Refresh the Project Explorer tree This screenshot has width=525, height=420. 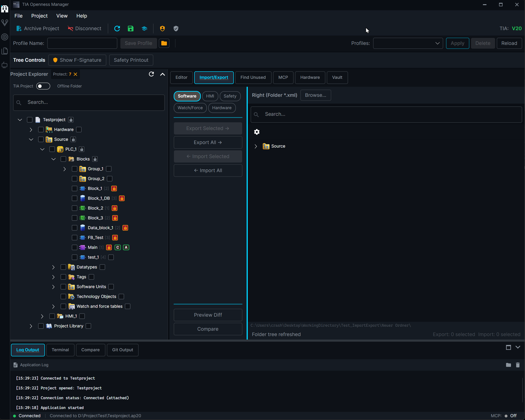[x=151, y=74]
